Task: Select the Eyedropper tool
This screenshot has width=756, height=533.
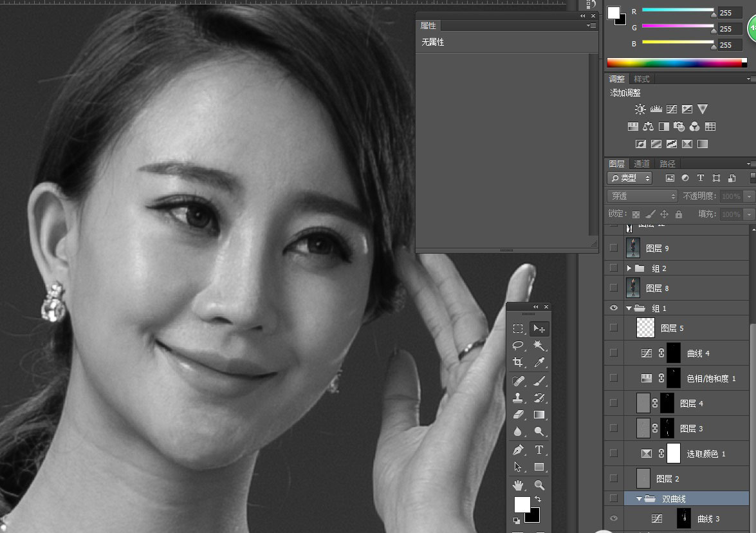Action: [539, 362]
